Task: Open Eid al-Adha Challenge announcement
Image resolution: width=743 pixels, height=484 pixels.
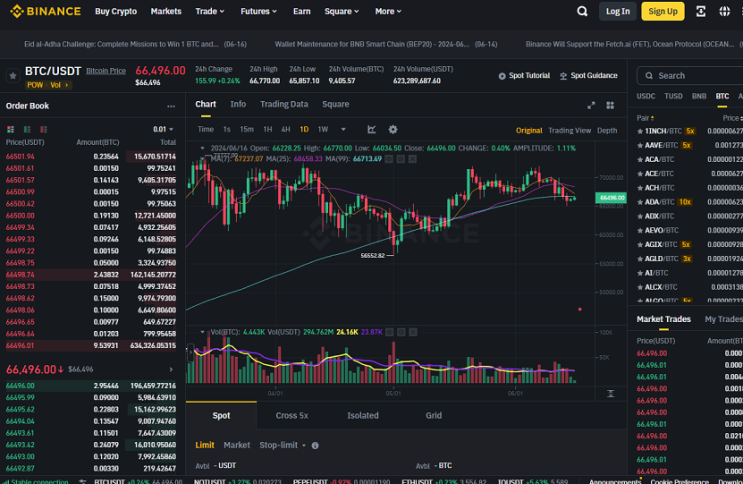Action: (x=135, y=44)
